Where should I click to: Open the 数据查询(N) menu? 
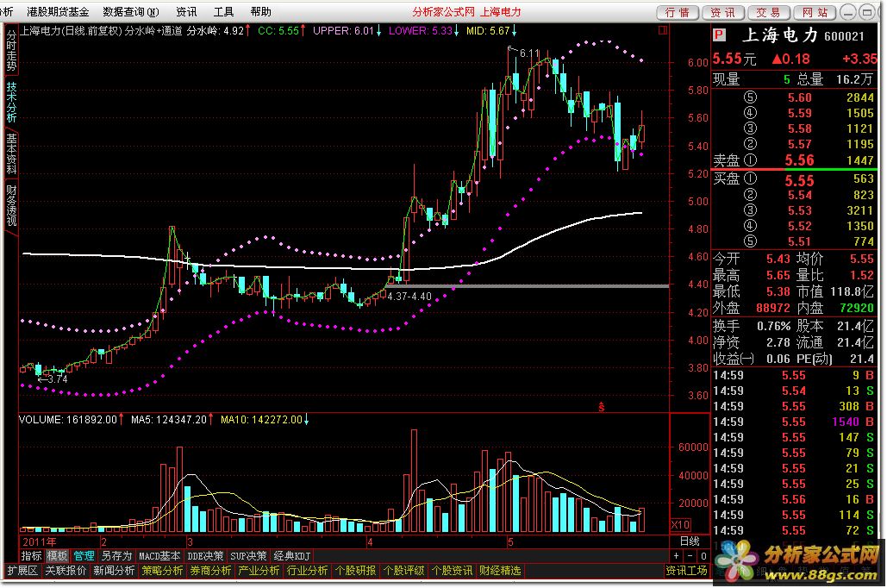pos(131,11)
